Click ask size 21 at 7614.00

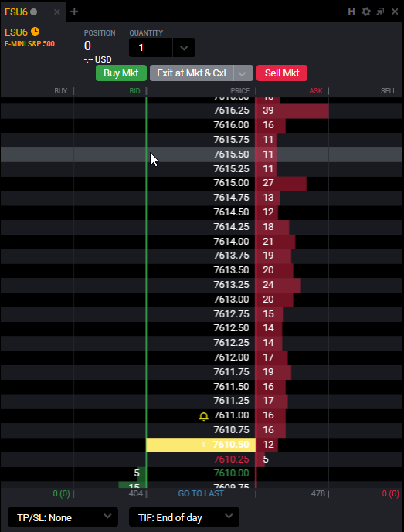(268, 242)
